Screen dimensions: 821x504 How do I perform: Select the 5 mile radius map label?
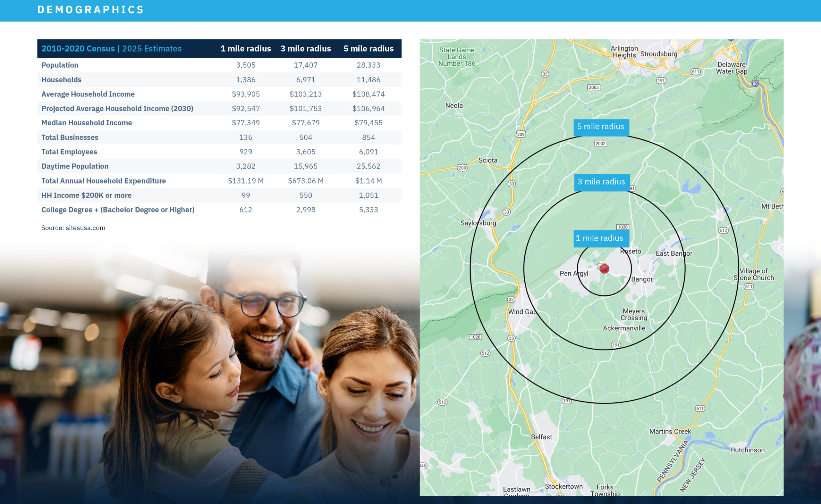coord(601,127)
